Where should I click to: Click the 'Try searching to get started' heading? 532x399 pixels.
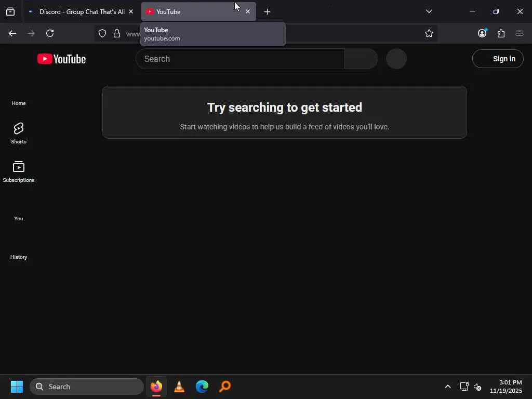[285, 108]
